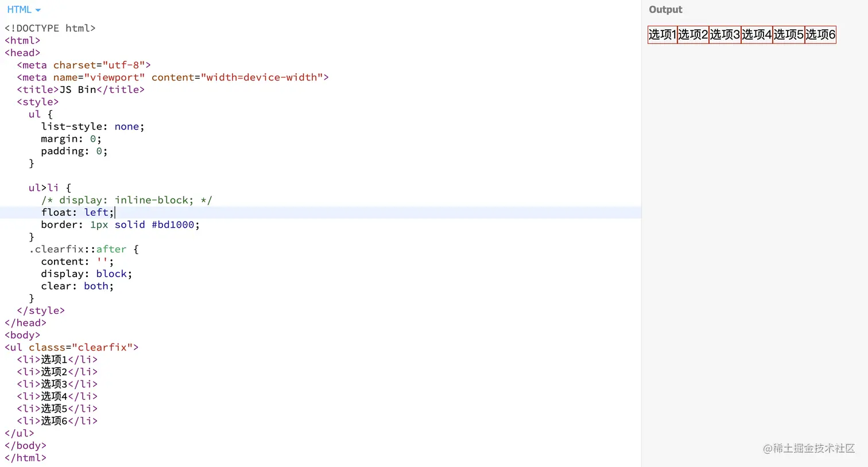Click the closing </ul> tag line
Screen dimensions: 868x467
[20, 433]
